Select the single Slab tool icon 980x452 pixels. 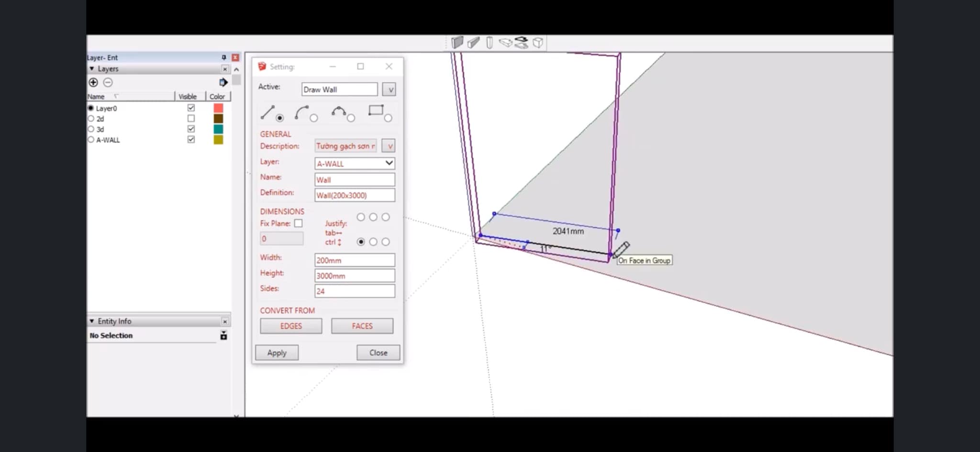(x=505, y=43)
